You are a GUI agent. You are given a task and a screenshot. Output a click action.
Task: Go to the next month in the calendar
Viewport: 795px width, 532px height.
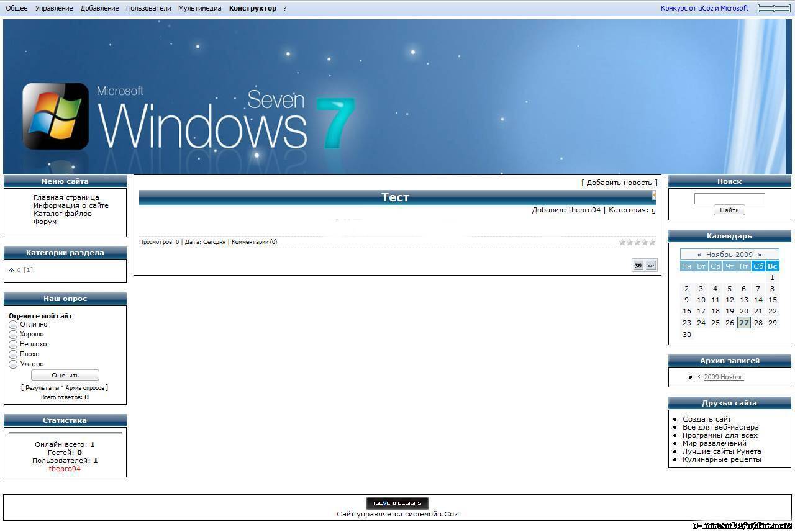pos(760,255)
